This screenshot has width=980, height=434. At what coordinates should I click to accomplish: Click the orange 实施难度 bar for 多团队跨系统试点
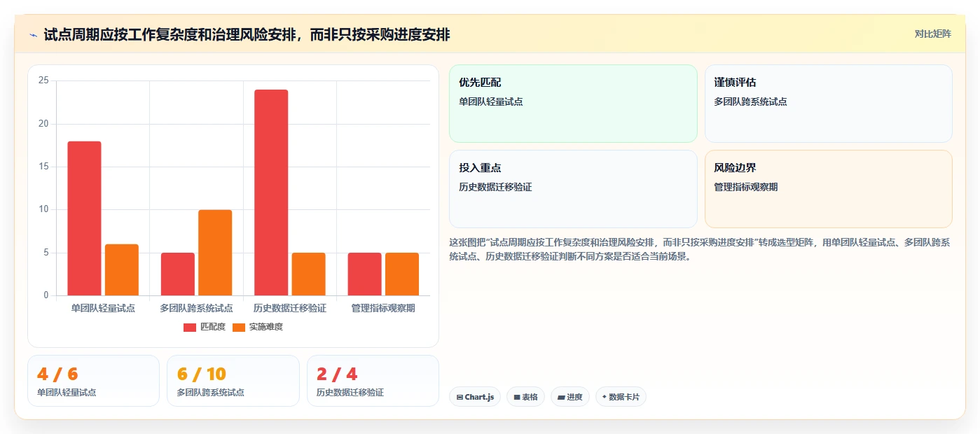click(x=215, y=253)
